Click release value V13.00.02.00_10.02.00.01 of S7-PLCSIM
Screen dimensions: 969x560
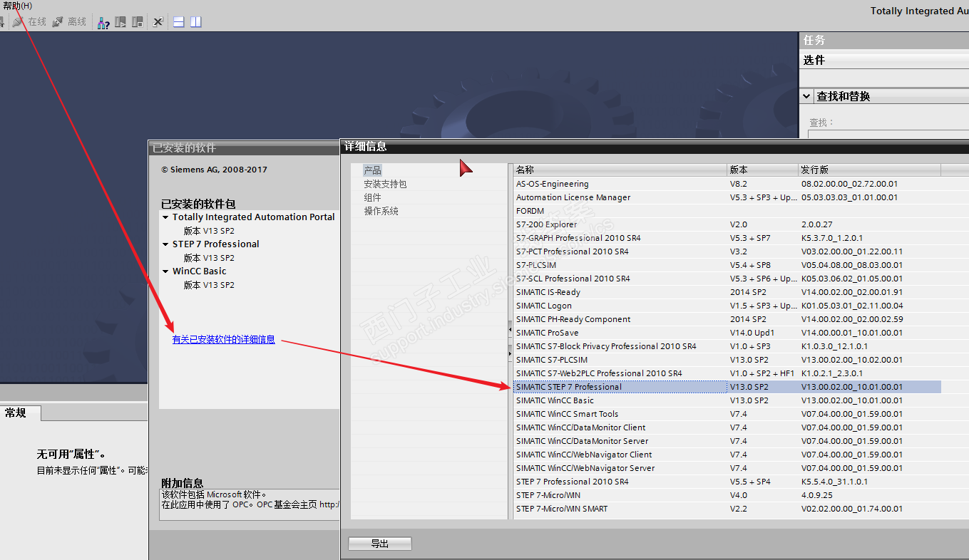[x=852, y=360]
